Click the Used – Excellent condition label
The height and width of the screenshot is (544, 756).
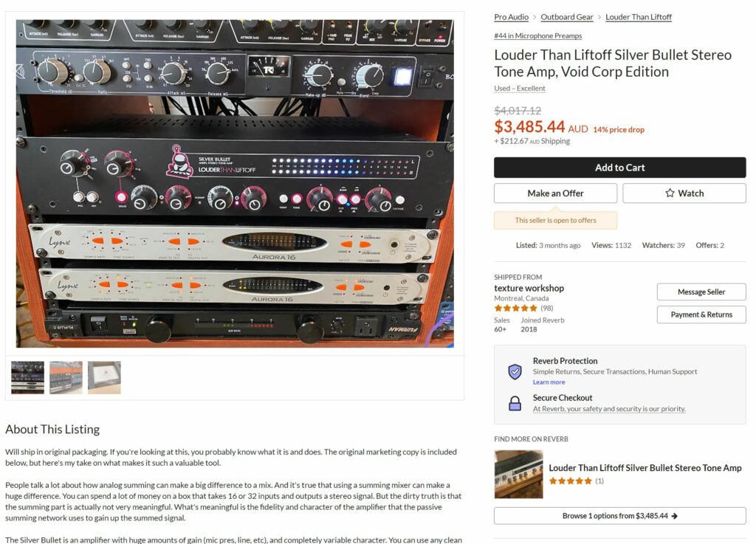[x=519, y=88]
